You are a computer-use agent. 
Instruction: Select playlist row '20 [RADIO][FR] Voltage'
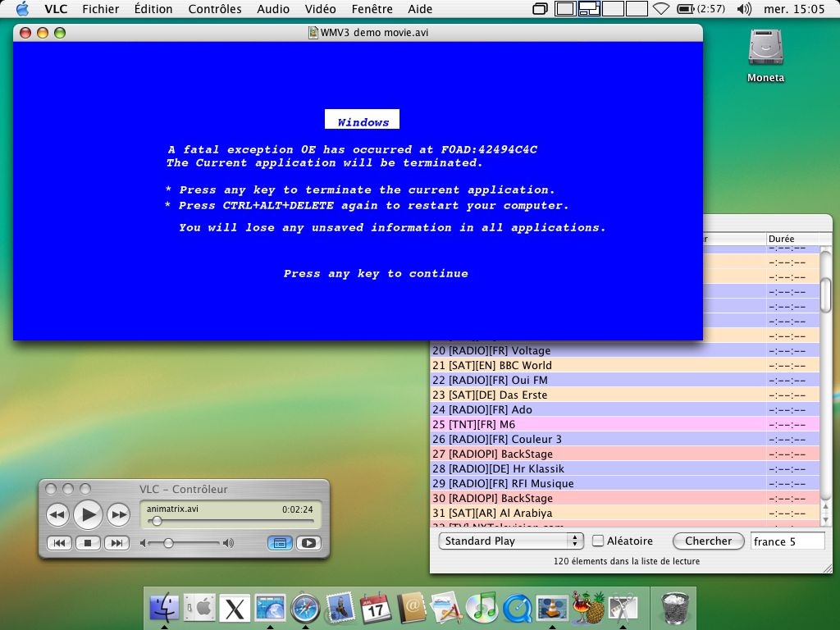[x=624, y=351]
